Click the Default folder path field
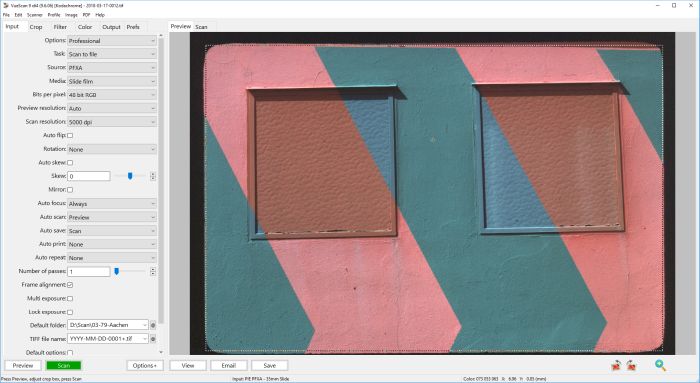Screen dimensions: 700x383 108,325
